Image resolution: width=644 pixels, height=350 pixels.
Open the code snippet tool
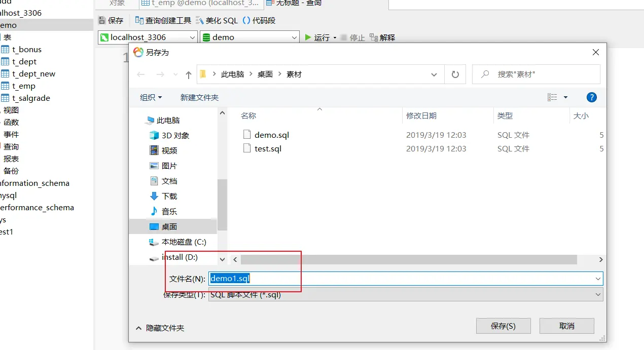tap(259, 20)
